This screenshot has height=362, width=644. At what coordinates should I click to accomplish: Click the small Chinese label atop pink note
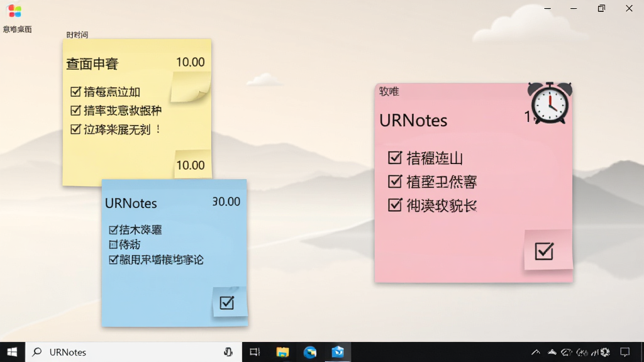[x=389, y=92]
